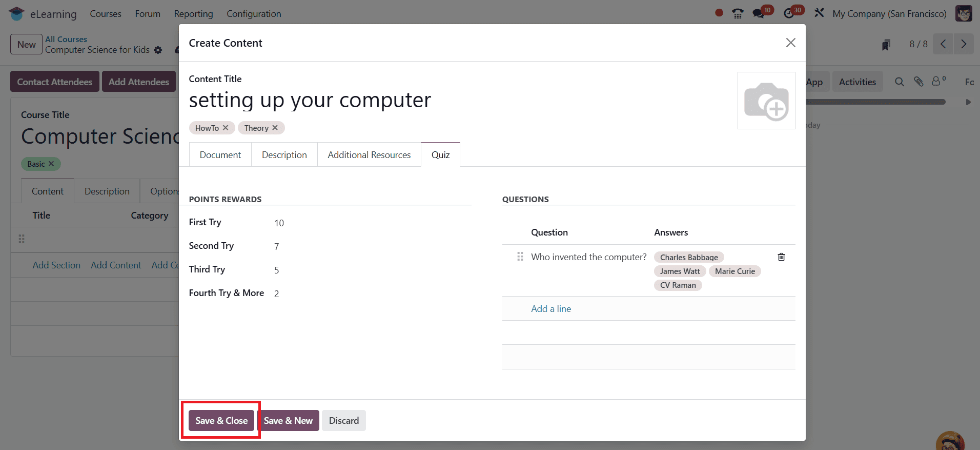This screenshot has width=980, height=450.
Task: Click the Charles Babbage answer tag
Action: click(x=689, y=257)
